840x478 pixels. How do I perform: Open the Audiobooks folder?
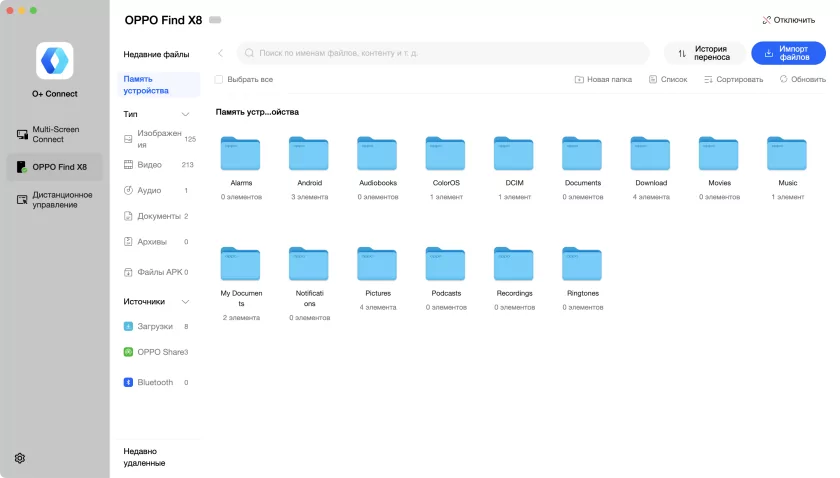click(377, 154)
